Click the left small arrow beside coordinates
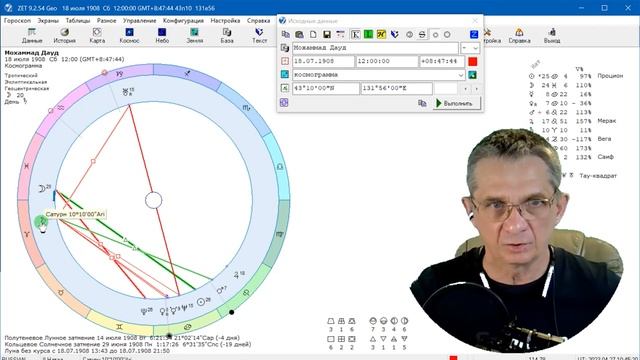Image resolution: width=640 pixels, height=360 pixels. pos(465,88)
